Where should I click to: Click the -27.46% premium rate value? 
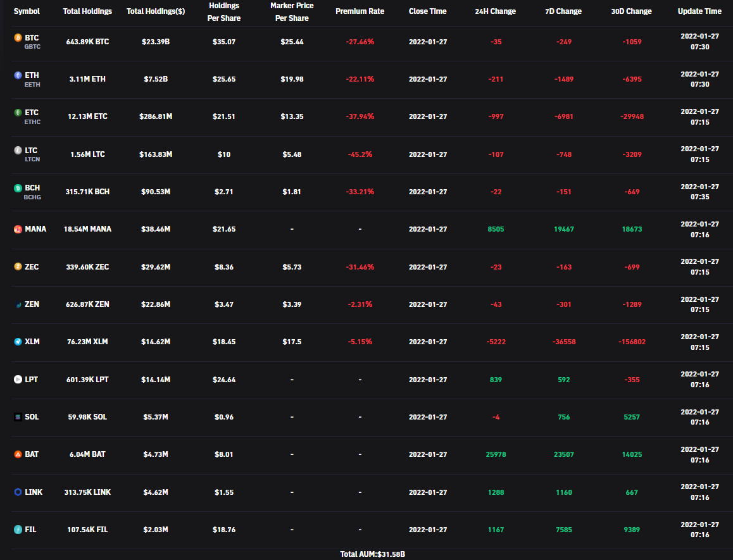[360, 42]
